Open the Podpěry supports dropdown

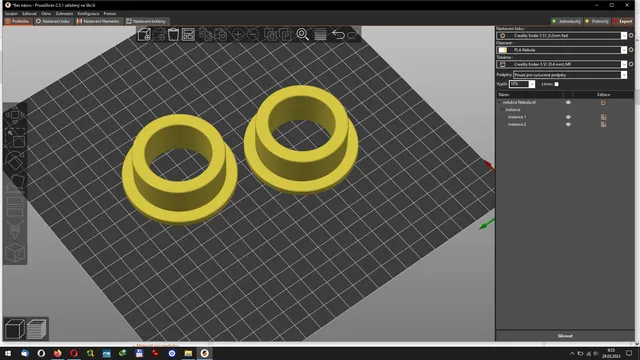(570, 75)
